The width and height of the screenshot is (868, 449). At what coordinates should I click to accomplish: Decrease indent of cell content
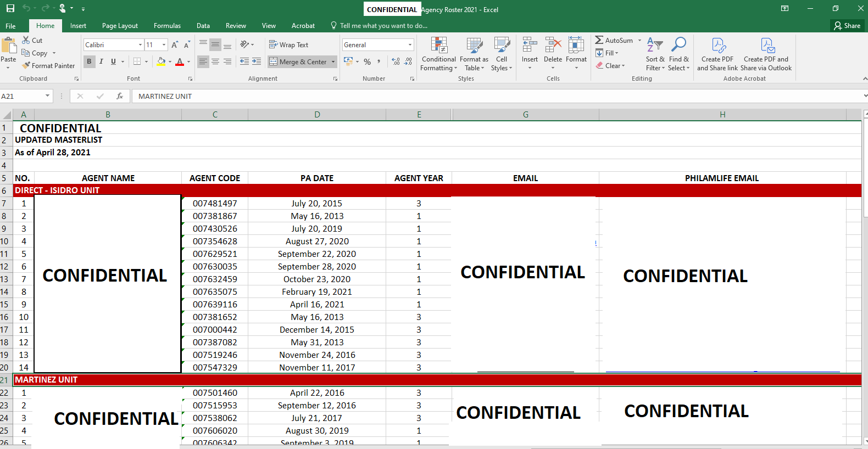point(244,61)
